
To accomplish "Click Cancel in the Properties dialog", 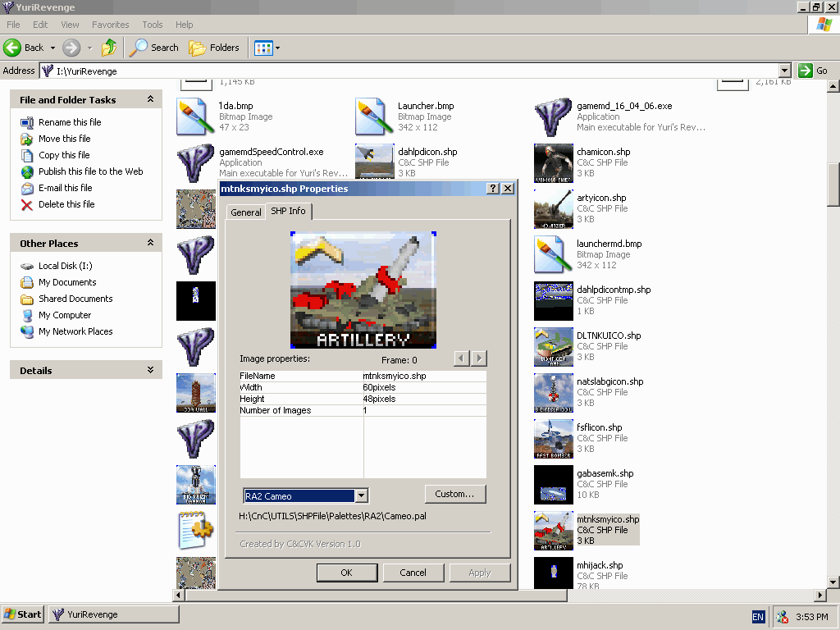I will coord(413,573).
